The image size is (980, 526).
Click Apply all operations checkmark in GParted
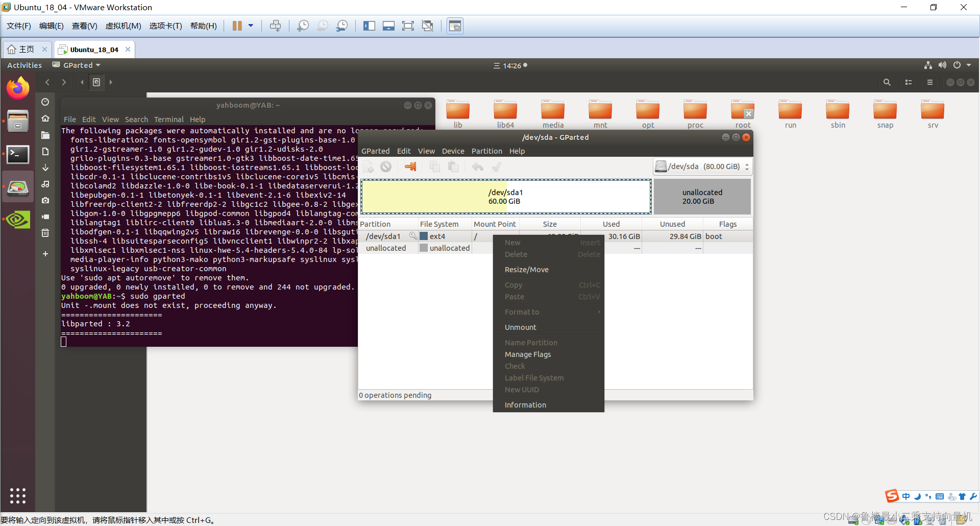pyautogui.click(x=497, y=166)
